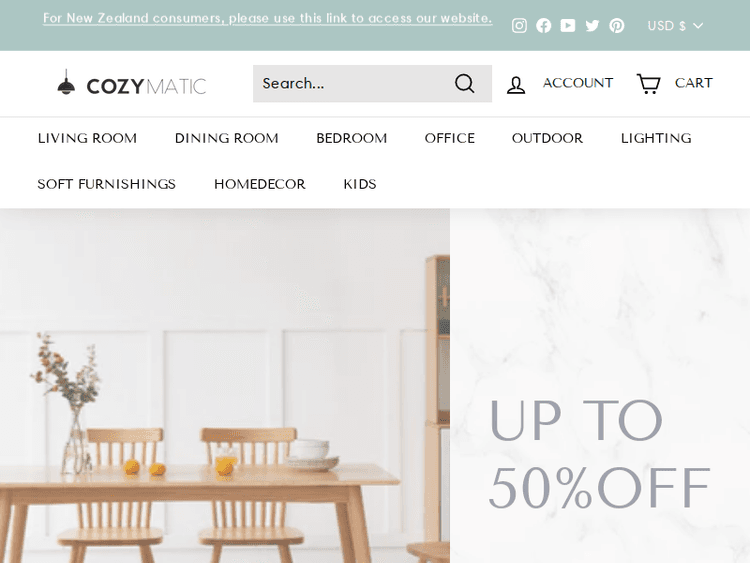Click the Search input field
Viewport: 750px width, 563px height.
[352, 83]
